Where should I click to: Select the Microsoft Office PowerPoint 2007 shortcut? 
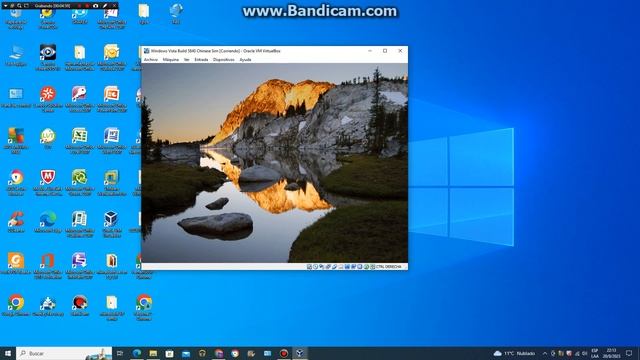(x=111, y=94)
